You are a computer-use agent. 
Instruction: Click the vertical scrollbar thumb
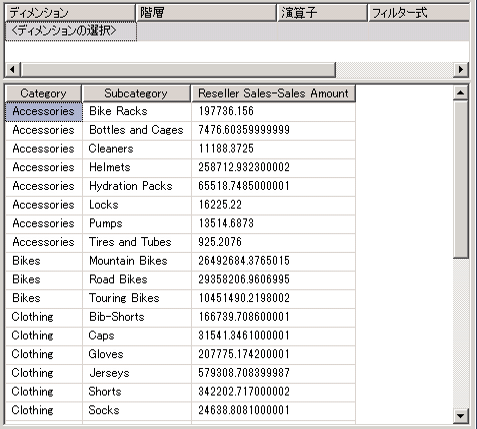pos(461,179)
